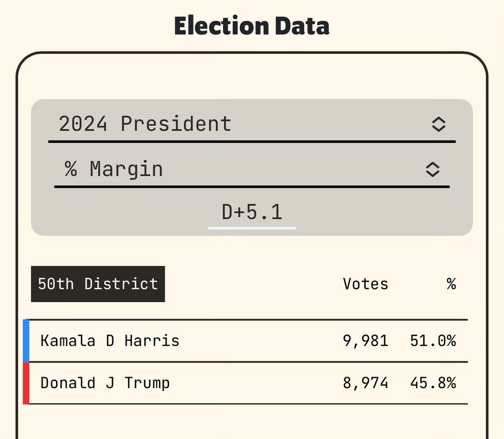The width and height of the screenshot is (504, 439).
Task: Click the light-blue underline under D+5.1
Action: pyautogui.click(x=252, y=228)
